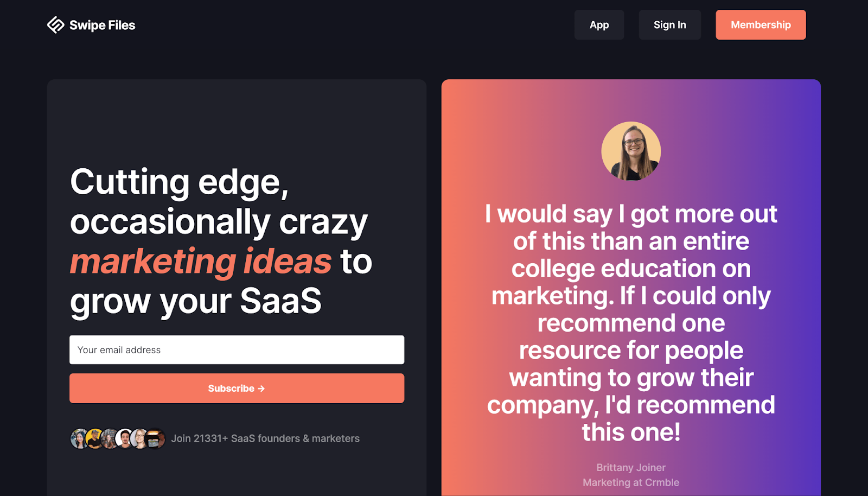Click the glasses-wearing avatar in the member strip
The image size is (868, 496).
point(137,438)
